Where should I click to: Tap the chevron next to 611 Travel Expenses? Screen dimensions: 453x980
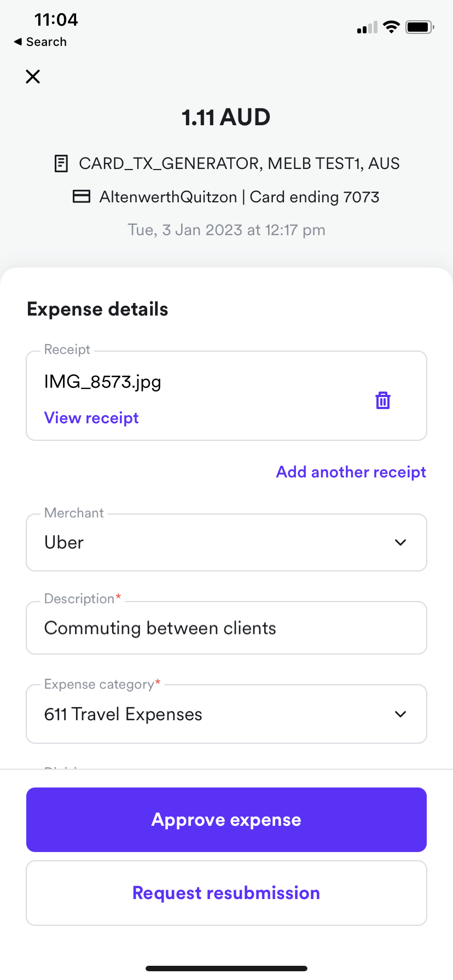coord(400,714)
